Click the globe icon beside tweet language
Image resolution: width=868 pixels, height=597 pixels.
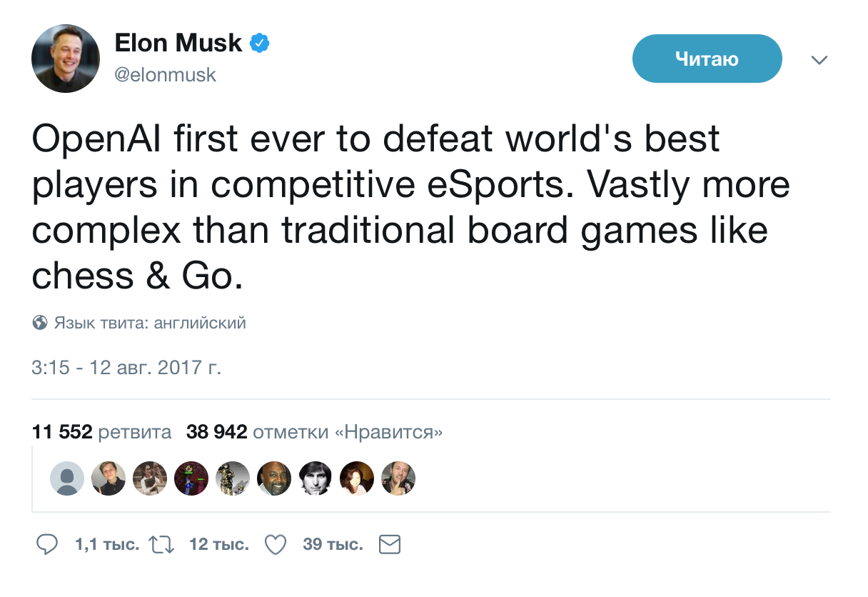(40, 323)
